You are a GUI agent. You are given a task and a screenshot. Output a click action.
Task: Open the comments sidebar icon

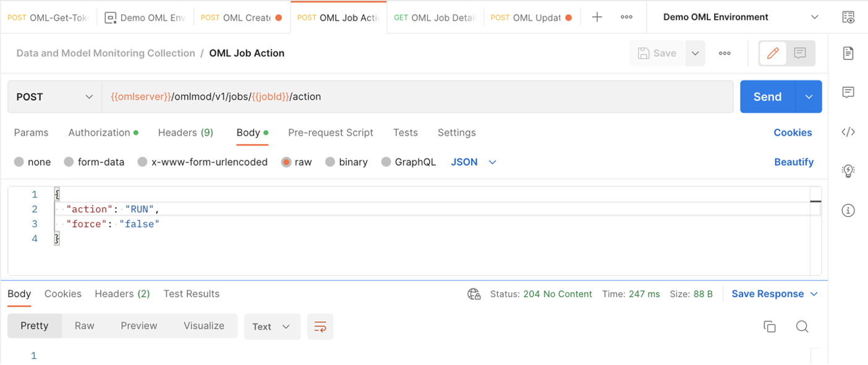[848, 93]
